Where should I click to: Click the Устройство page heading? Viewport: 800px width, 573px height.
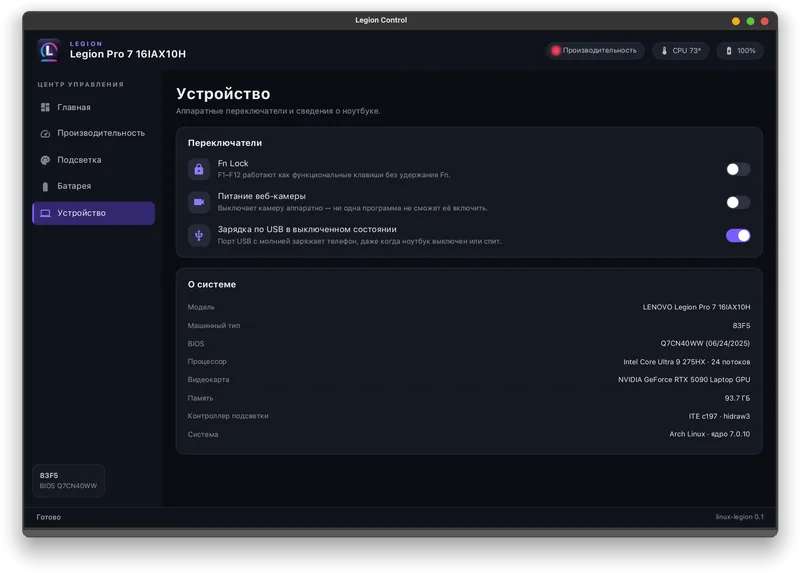(223, 94)
